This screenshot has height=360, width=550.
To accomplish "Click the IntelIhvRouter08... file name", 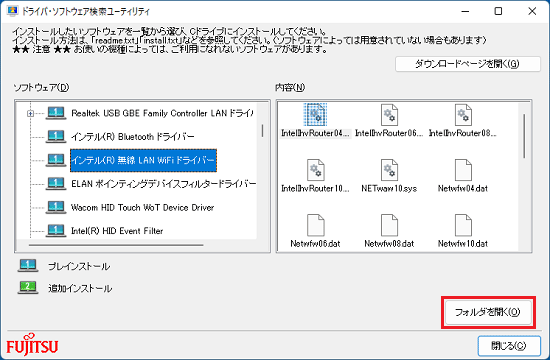I will pyautogui.click(x=463, y=133).
